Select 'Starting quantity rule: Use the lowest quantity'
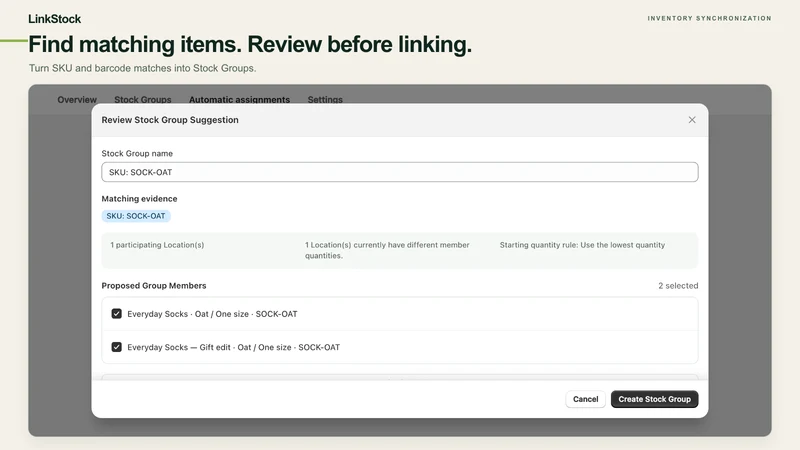The height and width of the screenshot is (450, 800). click(x=582, y=245)
